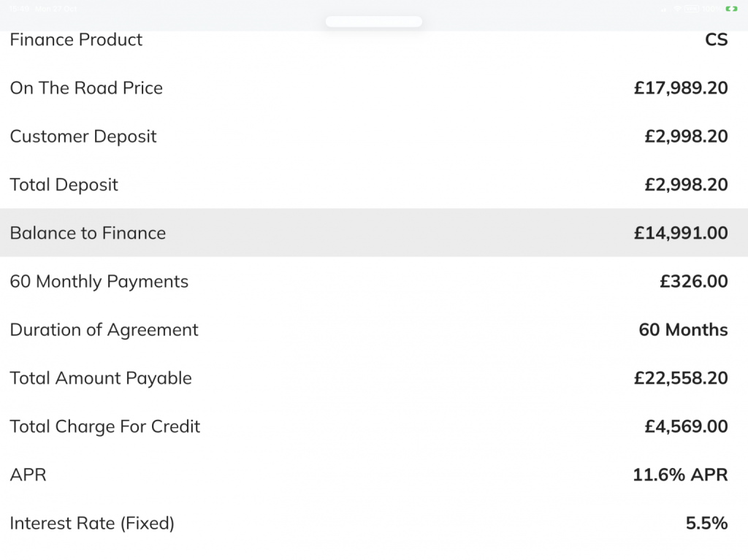The height and width of the screenshot is (560, 748).
Task: Tap the 11.6% APR value
Action: 680,475
